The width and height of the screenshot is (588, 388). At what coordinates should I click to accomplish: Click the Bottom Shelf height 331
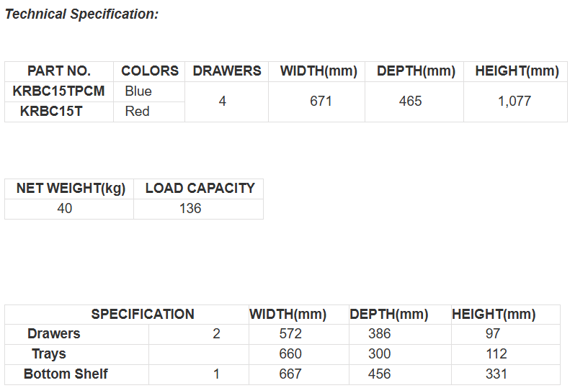coord(496,374)
